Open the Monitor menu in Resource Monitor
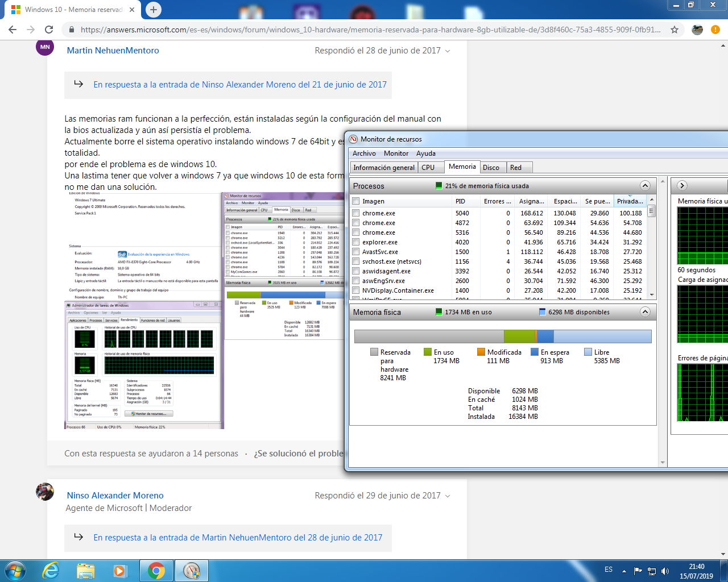 click(x=396, y=153)
